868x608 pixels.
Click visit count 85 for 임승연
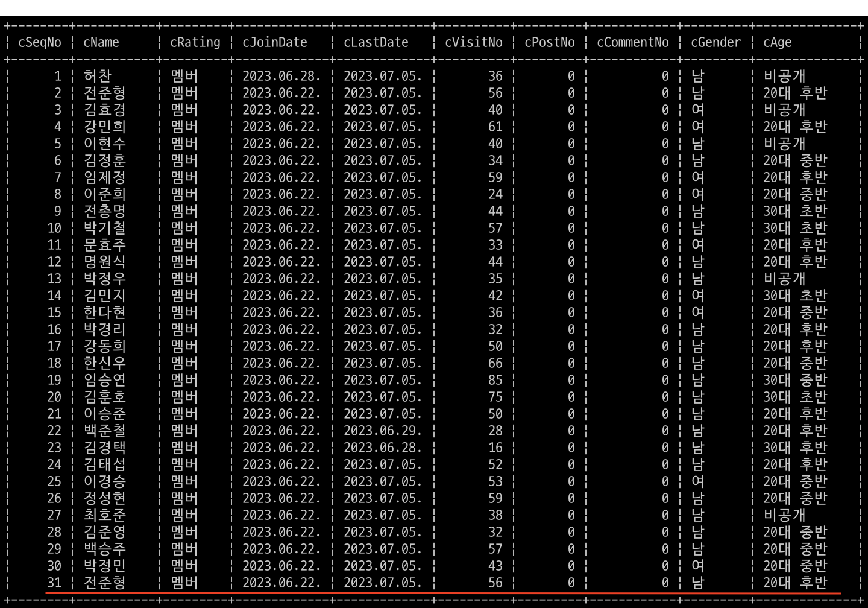[x=495, y=380]
